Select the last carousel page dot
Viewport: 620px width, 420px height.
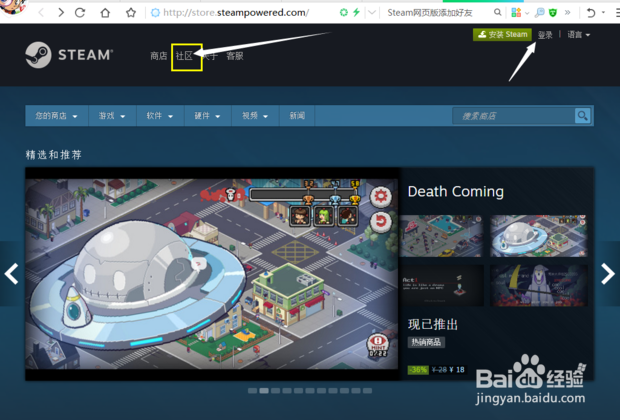click(x=367, y=391)
